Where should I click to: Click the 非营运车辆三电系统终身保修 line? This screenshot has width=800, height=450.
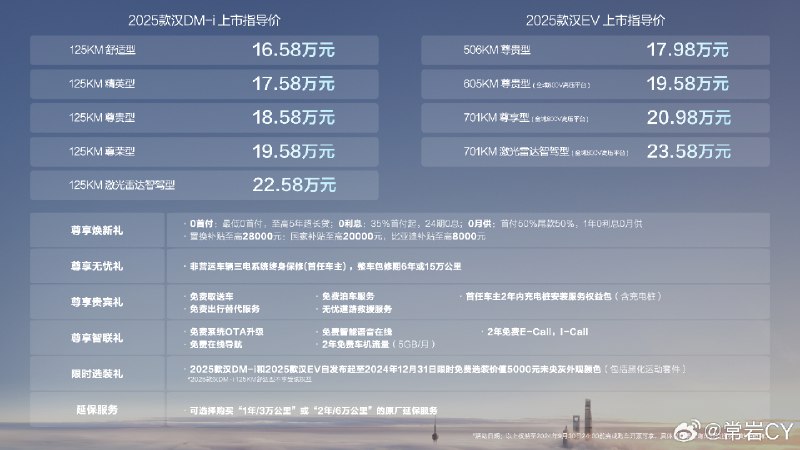326,266
